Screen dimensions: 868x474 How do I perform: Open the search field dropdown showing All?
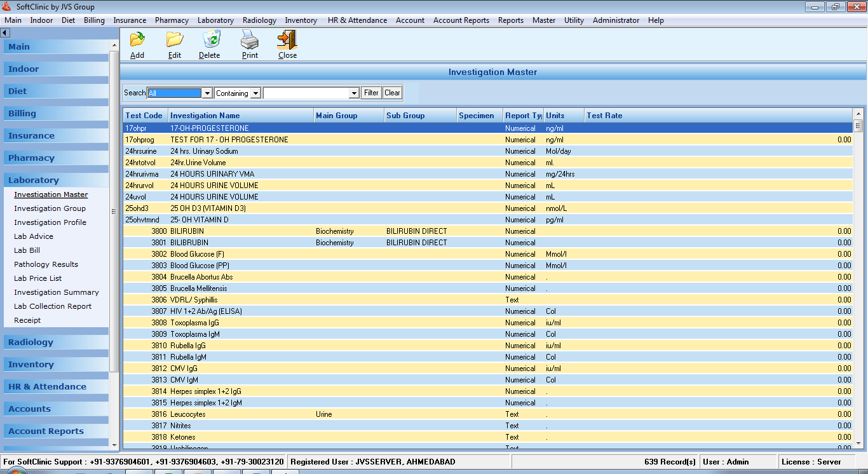click(x=208, y=92)
